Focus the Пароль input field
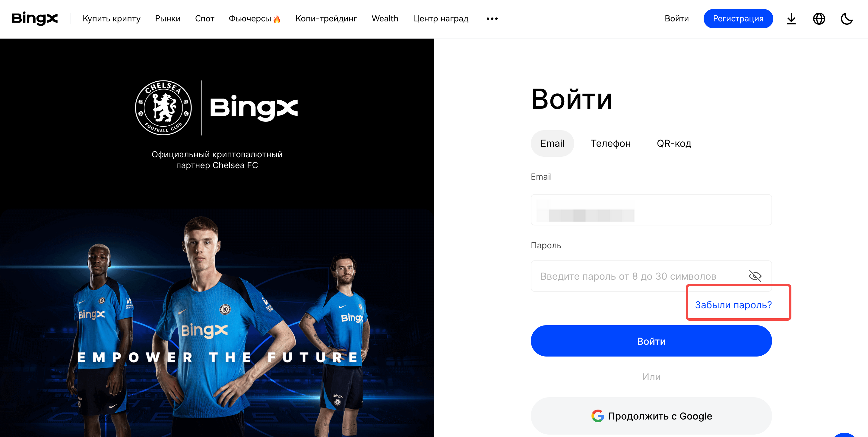The height and width of the screenshot is (437, 868). tap(651, 276)
